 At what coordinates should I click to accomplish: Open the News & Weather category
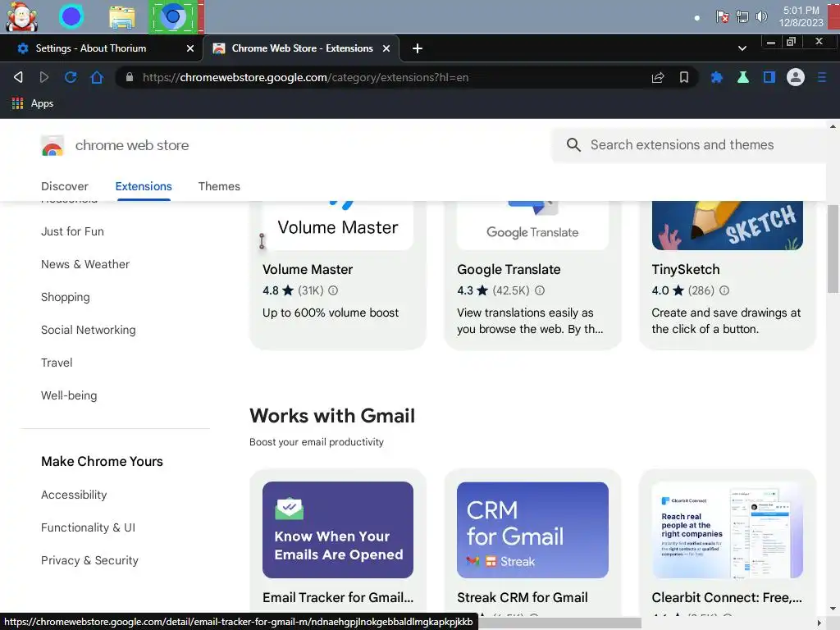[x=85, y=264]
